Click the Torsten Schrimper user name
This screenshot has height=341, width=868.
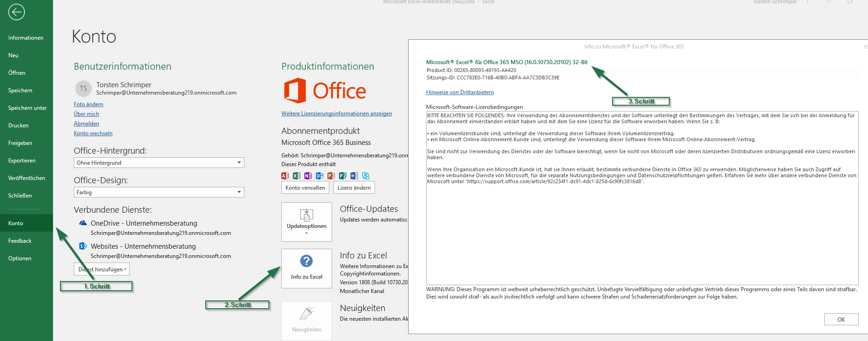coord(124,85)
